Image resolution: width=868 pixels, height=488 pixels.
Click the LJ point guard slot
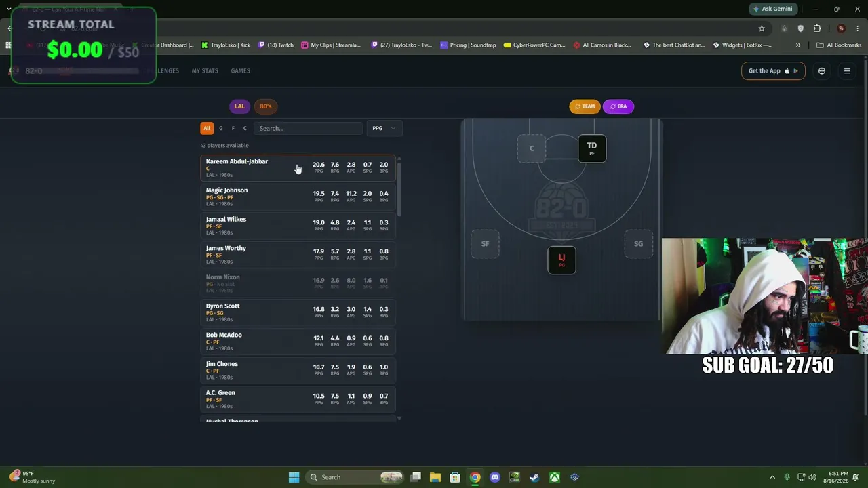561,260
